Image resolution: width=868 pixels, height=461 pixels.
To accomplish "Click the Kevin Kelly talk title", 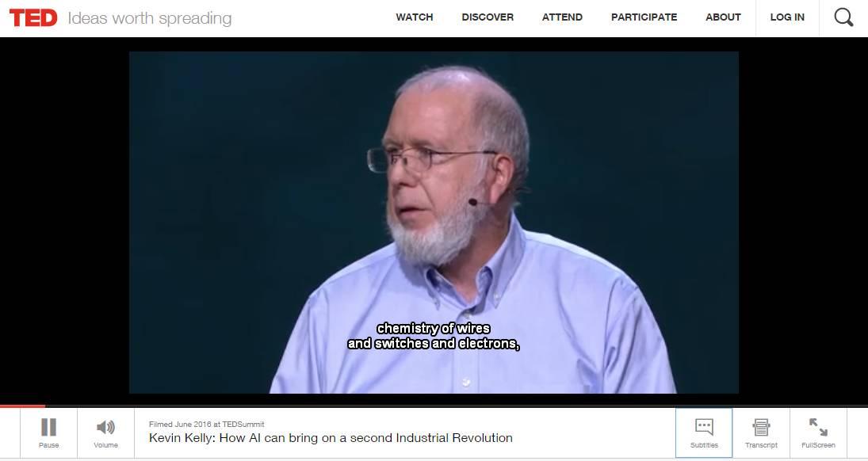I will tap(331, 438).
